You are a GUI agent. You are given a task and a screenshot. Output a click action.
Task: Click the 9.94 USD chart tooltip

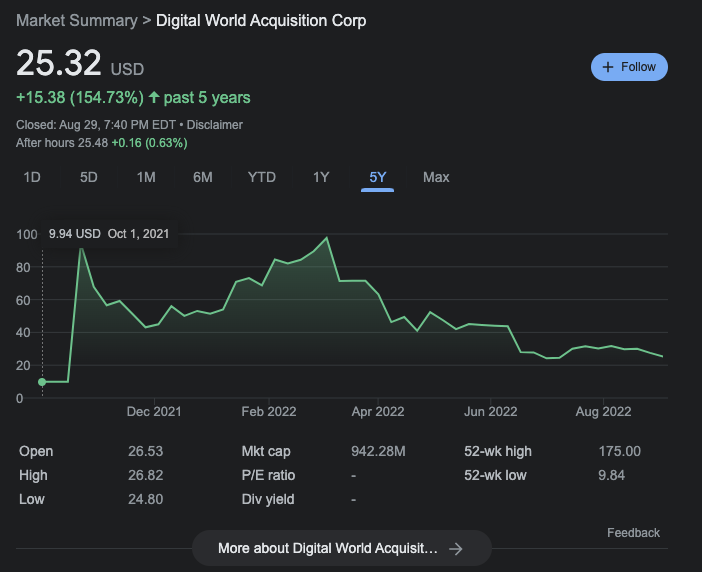[x=109, y=234]
